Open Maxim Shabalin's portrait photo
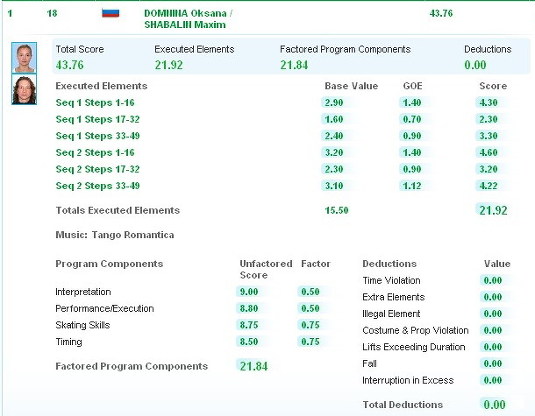 click(x=24, y=89)
